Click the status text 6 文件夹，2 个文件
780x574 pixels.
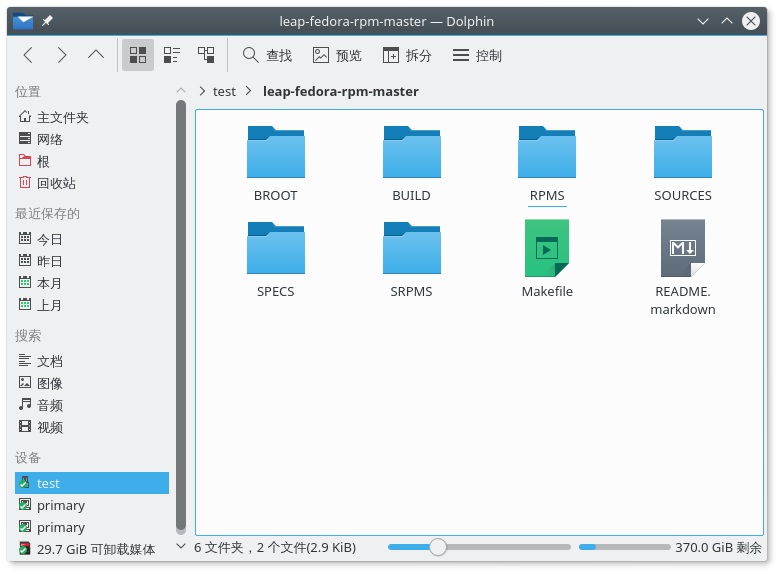275,547
